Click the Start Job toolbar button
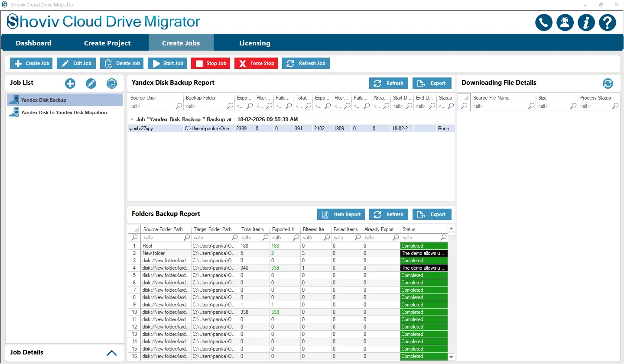This screenshot has width=624, height=364. coord(167,64)
